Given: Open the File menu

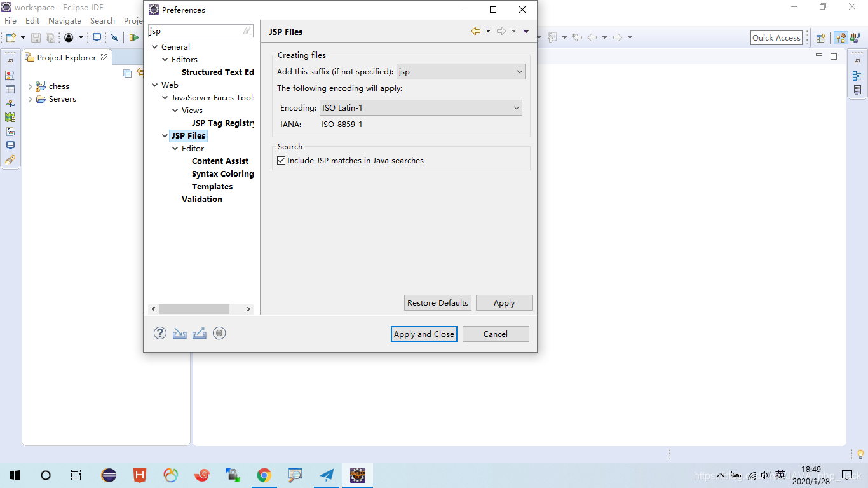Looking at the screenshot, I should (11, 21).
